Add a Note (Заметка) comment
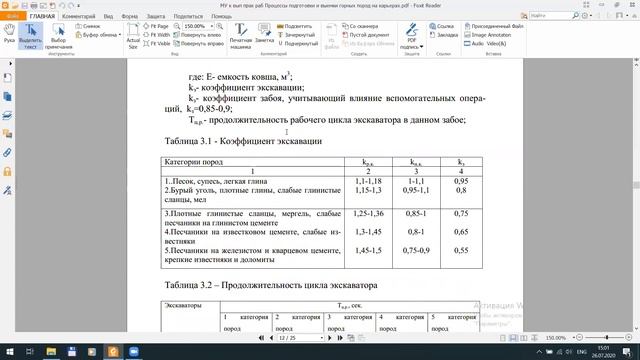 point(264,33)
